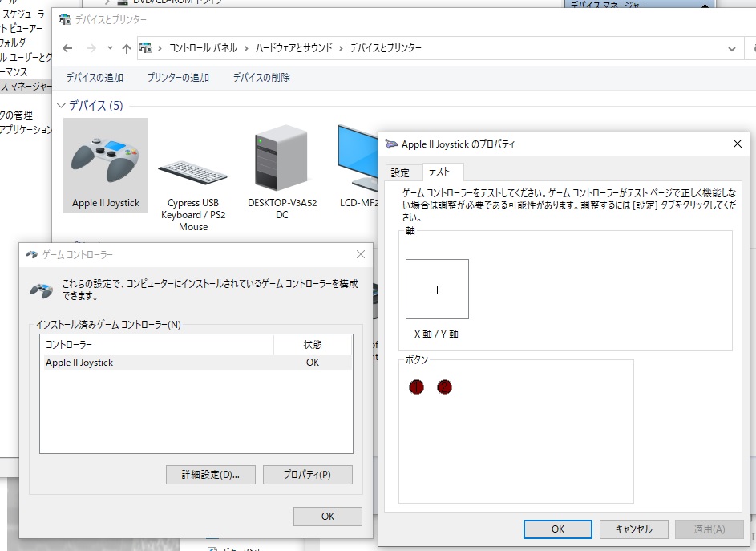This screenshot has height=551, width=756.
Task: Click プリンターの追加 toolbar command
Action: (x=178, y=77)
